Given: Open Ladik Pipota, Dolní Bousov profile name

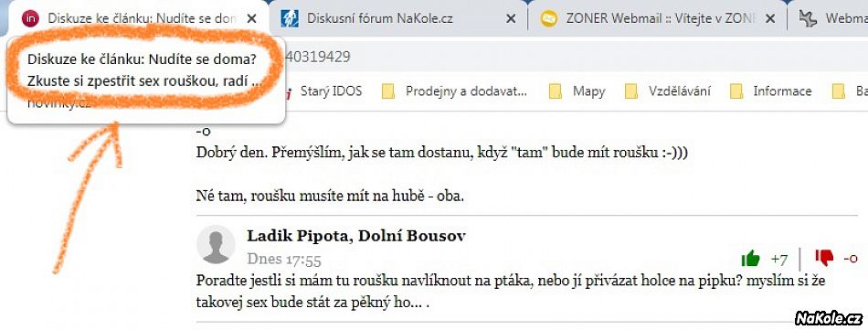Looking at the screenshot, I should pyautogui.click(x=356, y=236).
